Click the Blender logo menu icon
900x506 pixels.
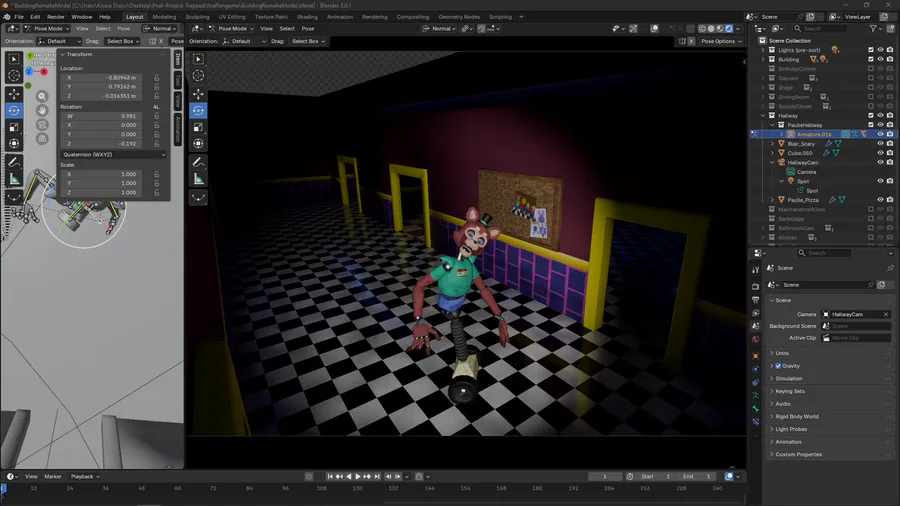pyautogui.click(x=6, y=17)
